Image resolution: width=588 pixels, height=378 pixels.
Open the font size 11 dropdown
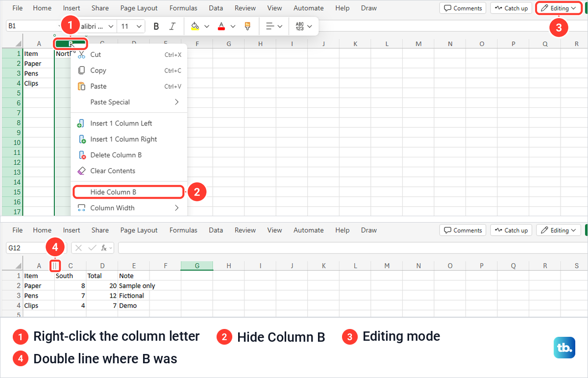pos(139,26)
